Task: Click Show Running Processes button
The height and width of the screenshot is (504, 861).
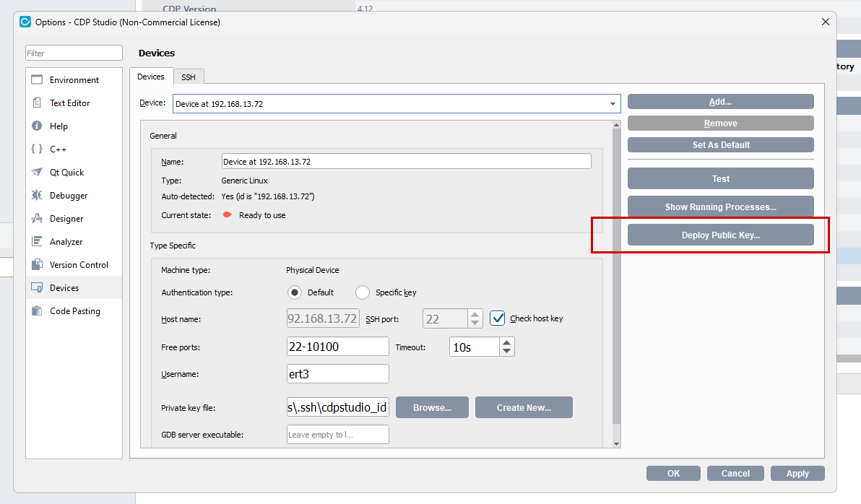Action: (720, 207)
